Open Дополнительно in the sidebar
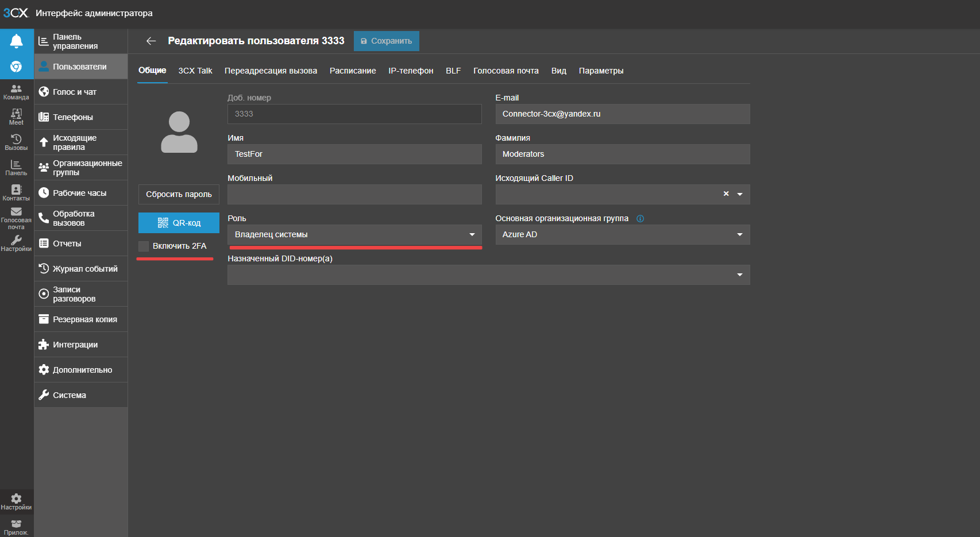980x537 pixels. pyautogui.click(x=81, y=370)
